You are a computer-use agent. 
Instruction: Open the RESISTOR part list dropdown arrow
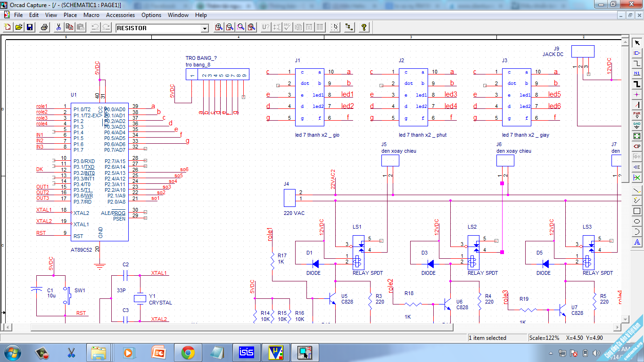205,28
